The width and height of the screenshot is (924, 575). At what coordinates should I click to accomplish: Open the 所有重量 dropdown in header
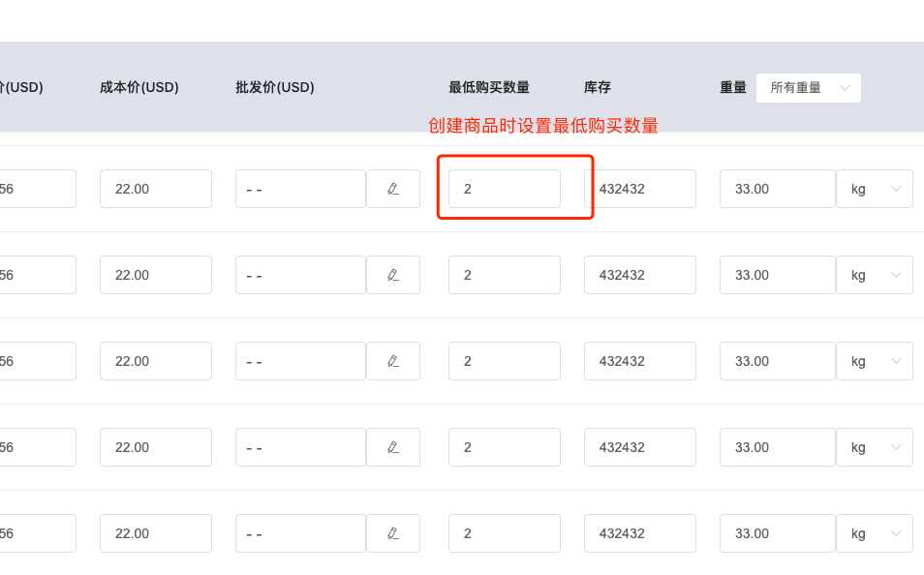809,88
